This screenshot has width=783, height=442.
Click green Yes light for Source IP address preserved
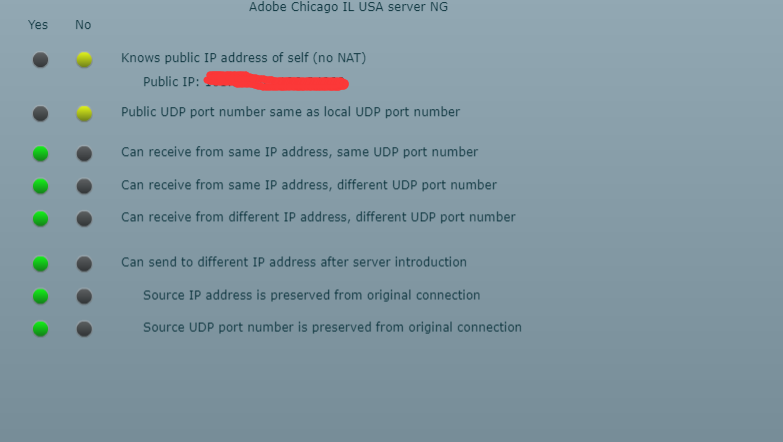(x=40, y=297)
